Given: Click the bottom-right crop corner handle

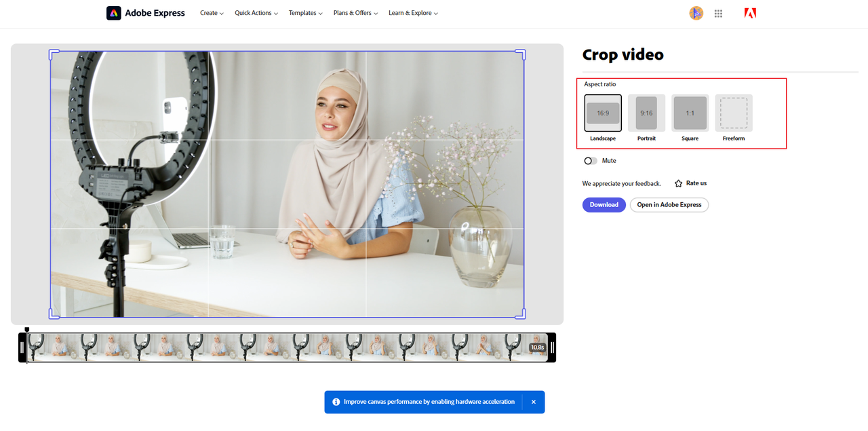Looking at the screenshot, I should click(520, 314).
